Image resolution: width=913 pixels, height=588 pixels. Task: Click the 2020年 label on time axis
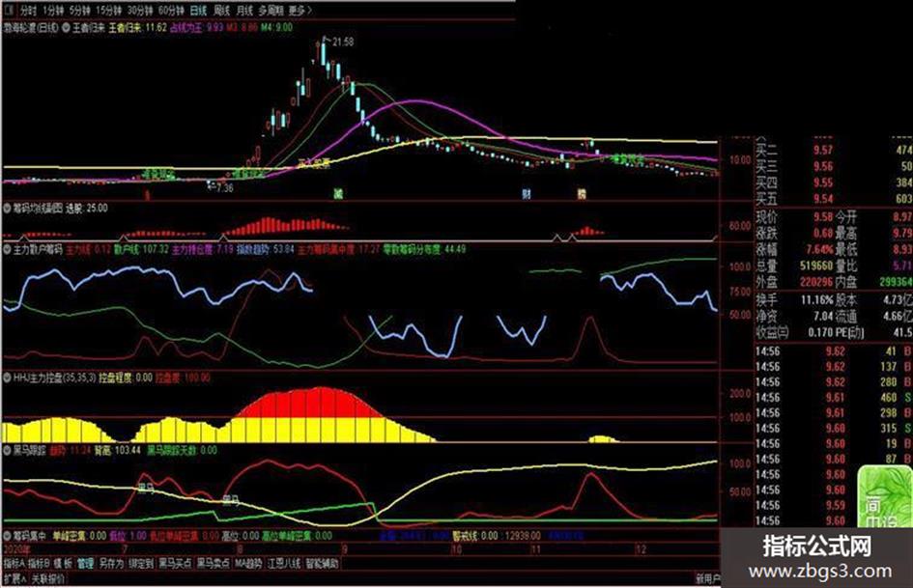[15, 549]
